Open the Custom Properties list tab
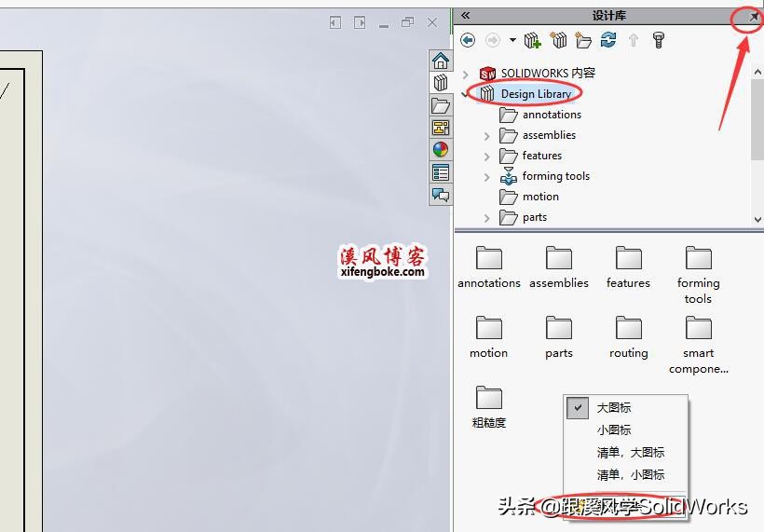Image resolution: width=764 pixels, height=532 pixels. point(441,172)
